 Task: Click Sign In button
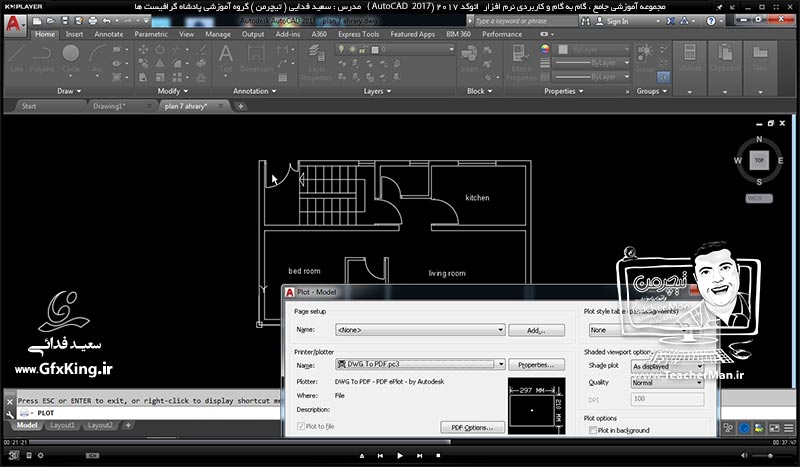(612, 21)
